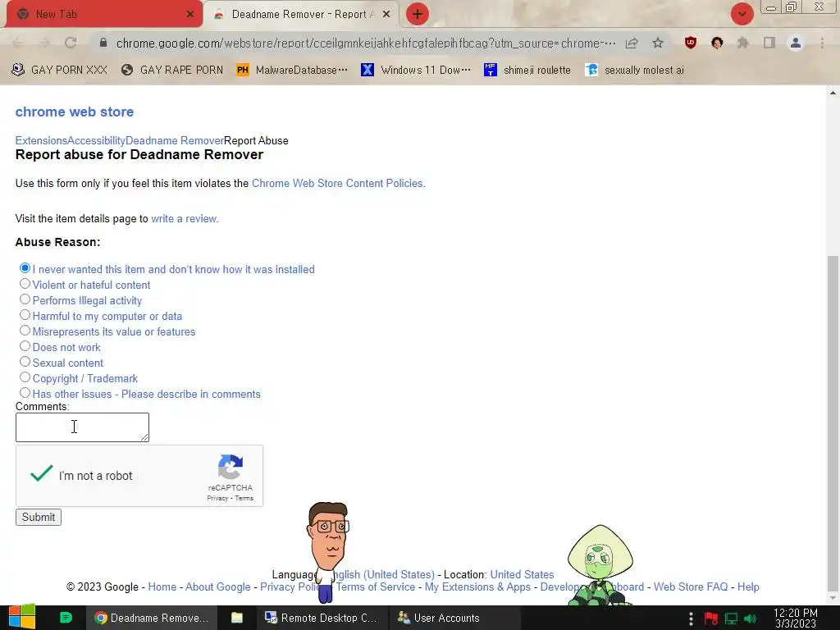Bookmark this page with the star icon
The height and width of the screenshot is (630, 840).
click(658, 43)
